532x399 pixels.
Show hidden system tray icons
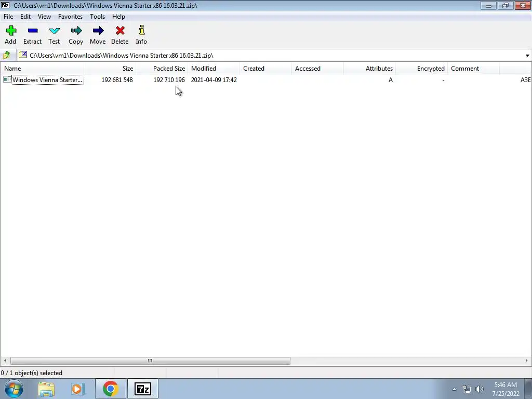(454, 389)
